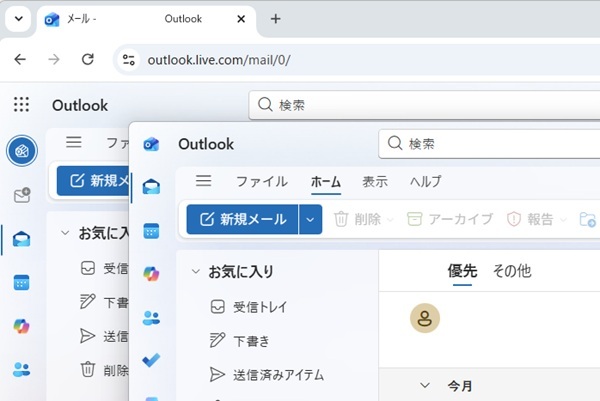Screen dimensions: 600x401
Task: Open 削除 deleted folder in back window
Action: [x=104, y=370]
